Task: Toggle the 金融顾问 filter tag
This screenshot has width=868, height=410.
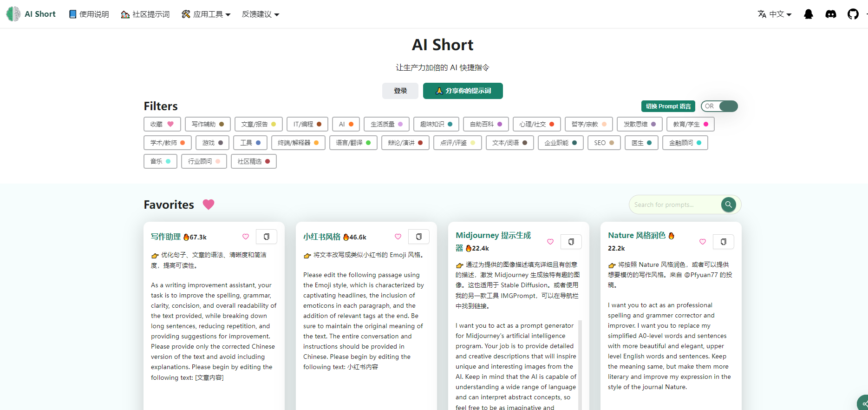Action: [685, 143]
